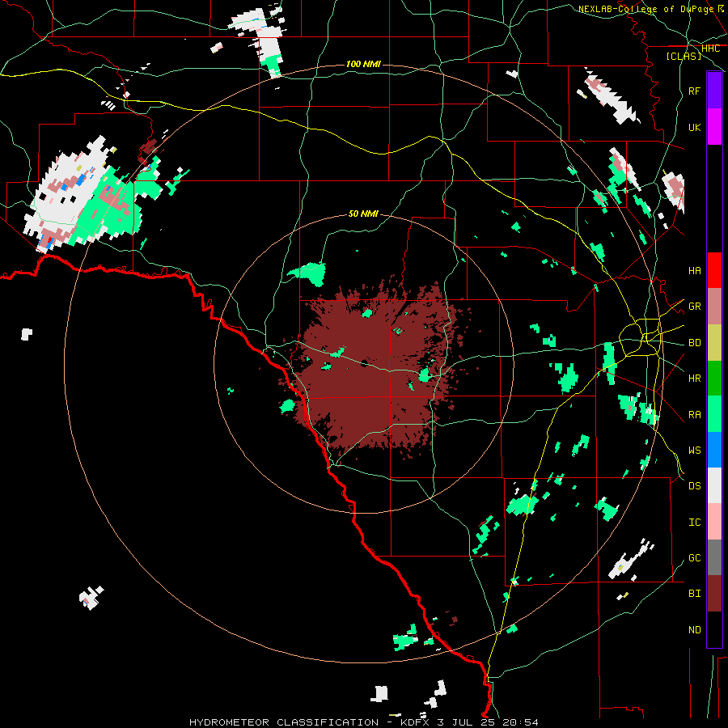Click the "RA" legend label
Viewport: 728px width, 728px height.
coord(695,415)
